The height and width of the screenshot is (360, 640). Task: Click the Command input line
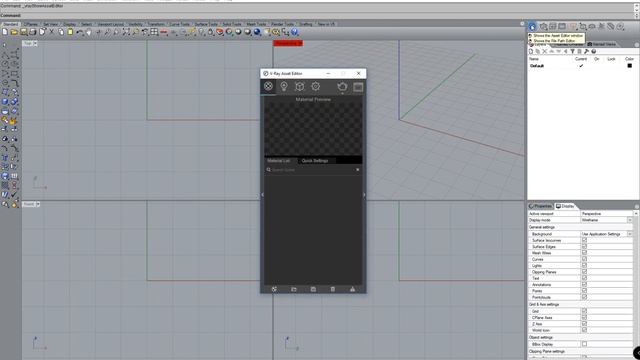tap(317, 16)
